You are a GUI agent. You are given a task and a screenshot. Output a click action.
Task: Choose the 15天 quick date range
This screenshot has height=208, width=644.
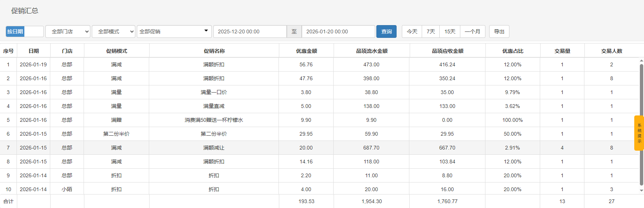(x=450, y=31)
